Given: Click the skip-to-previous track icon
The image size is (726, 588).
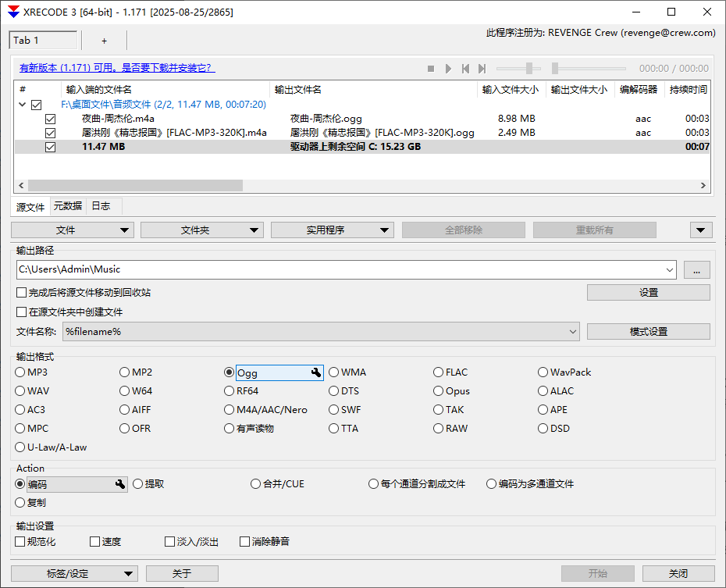Looking at the screenshot, I should [x=466, y=69].
